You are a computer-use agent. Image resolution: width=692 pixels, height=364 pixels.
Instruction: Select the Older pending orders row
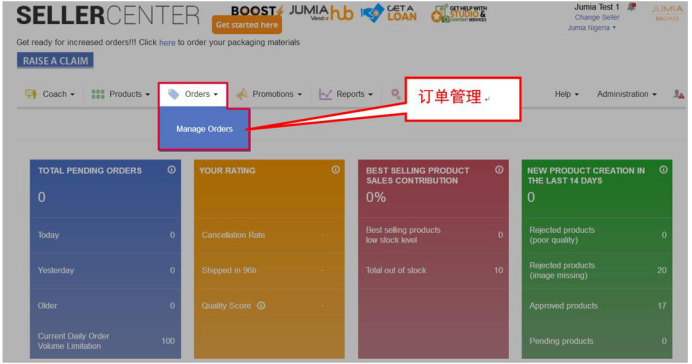(105, 306)
